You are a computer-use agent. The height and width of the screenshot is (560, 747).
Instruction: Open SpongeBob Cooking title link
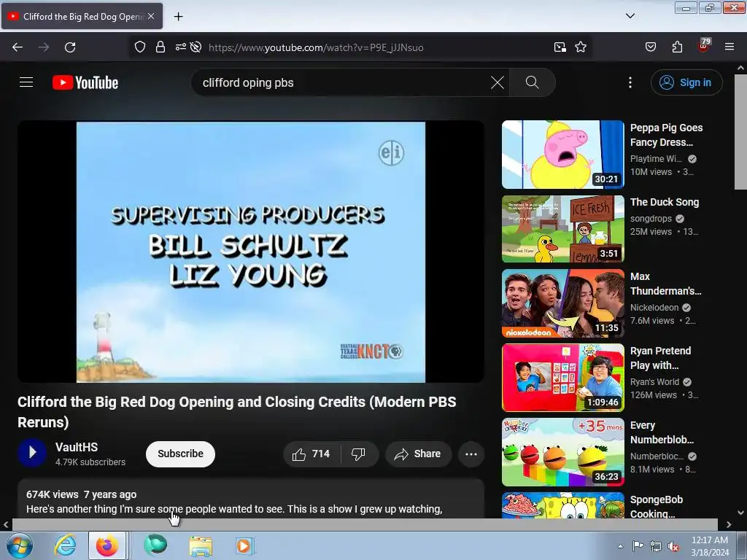(x=656, y=507)
